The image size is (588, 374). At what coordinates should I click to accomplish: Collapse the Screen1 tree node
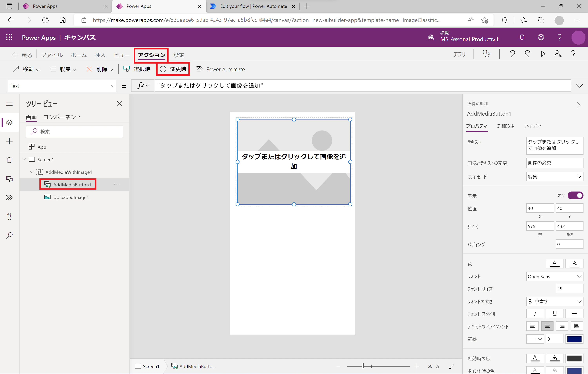coord(24,159)
